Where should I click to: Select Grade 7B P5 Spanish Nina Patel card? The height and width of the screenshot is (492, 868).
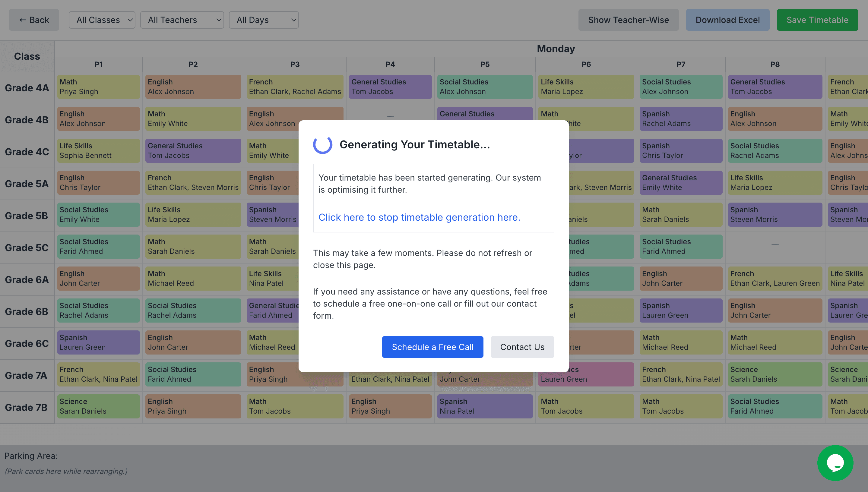pos(485,406)
